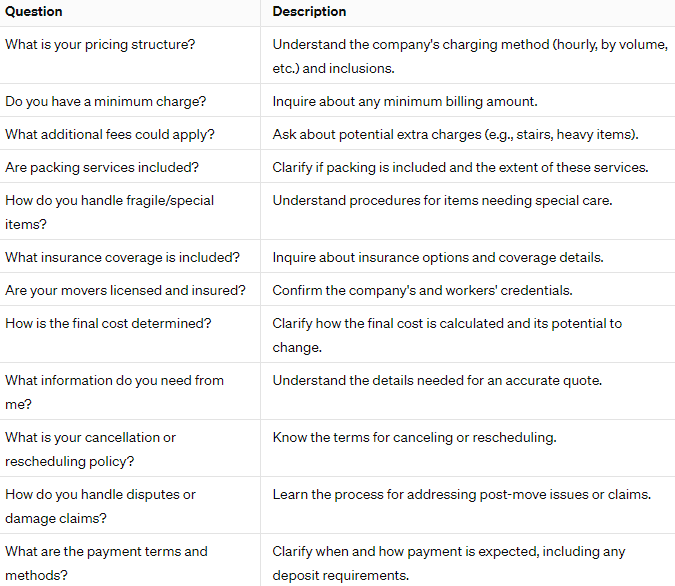
Task: Click "Inquire about any minimum billing amount" text
Action: coord(402,102)
